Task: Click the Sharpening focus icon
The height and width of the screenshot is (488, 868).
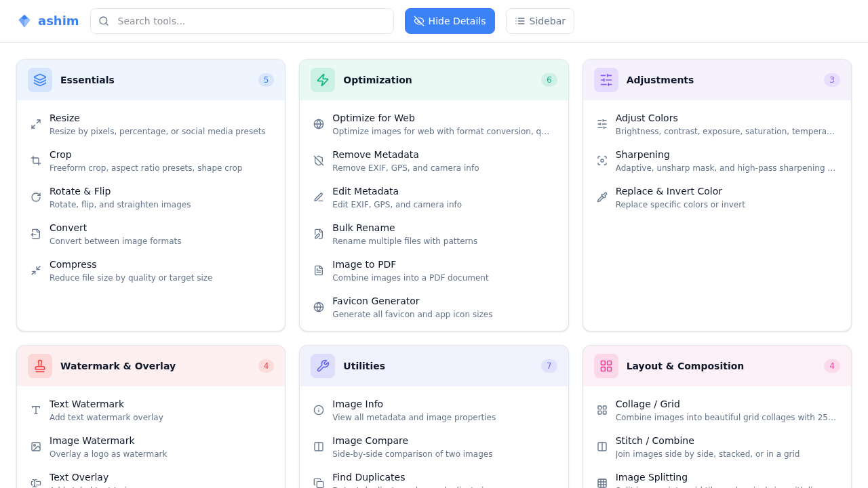Action: (x=602, y=161)
